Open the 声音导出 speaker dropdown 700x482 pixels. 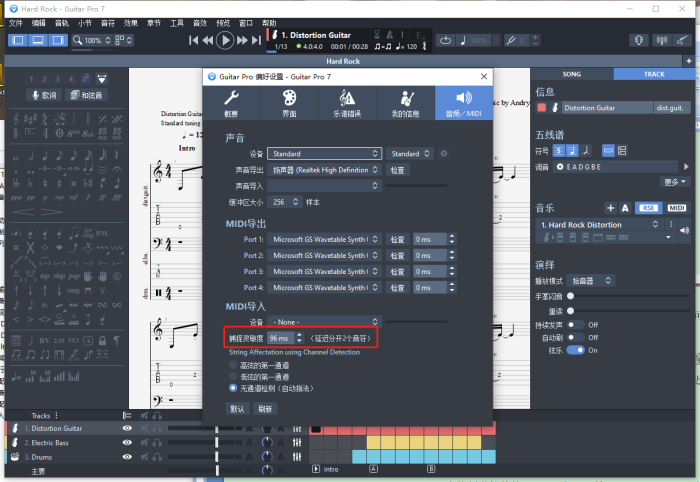tap(325, 170)
